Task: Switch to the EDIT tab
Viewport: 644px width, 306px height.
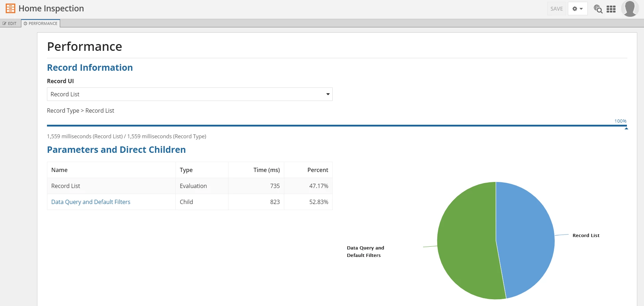Action: (10, 23)
